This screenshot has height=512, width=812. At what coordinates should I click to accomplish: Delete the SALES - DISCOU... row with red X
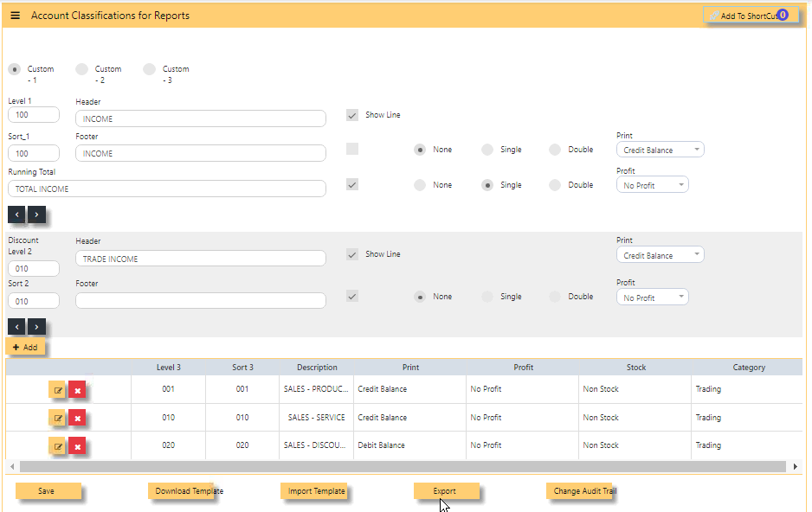click(x=77, y=446)
